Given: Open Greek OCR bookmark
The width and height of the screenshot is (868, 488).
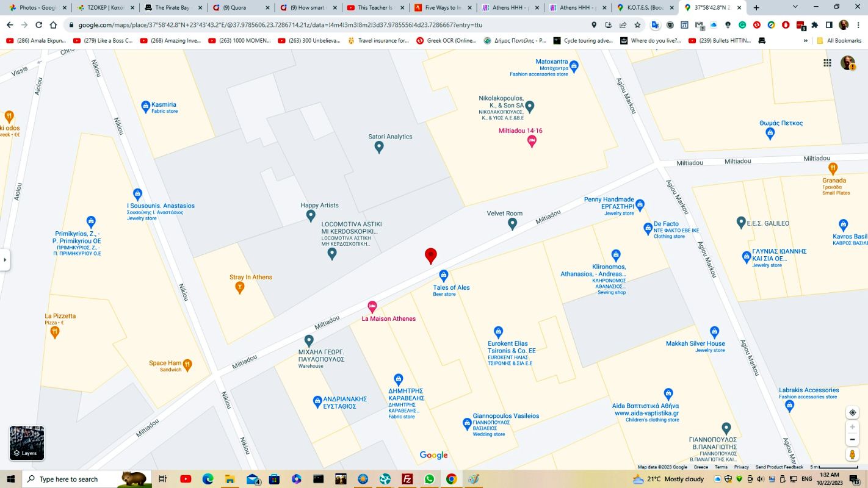Looking at the screenshot, I should pos(447,41).
